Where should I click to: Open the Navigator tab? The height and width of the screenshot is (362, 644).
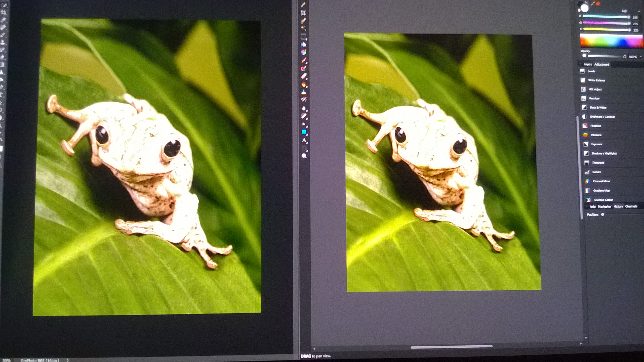[604, 206]
